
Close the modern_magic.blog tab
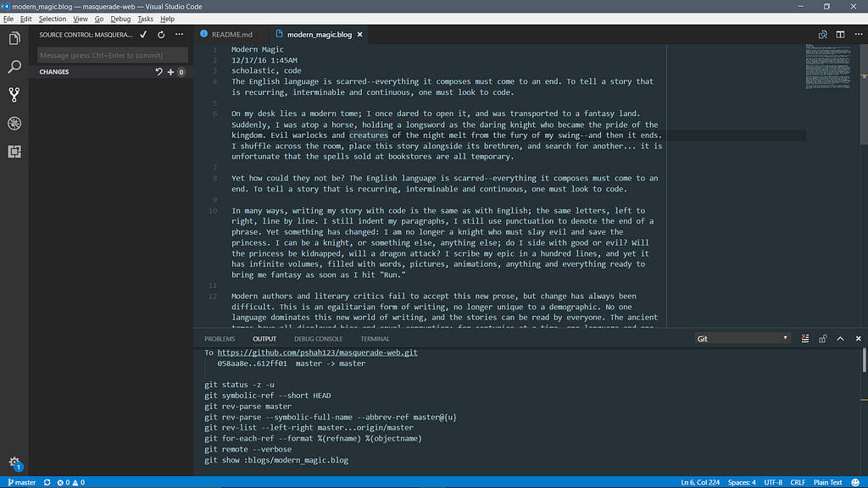click(x=359, y=34)
